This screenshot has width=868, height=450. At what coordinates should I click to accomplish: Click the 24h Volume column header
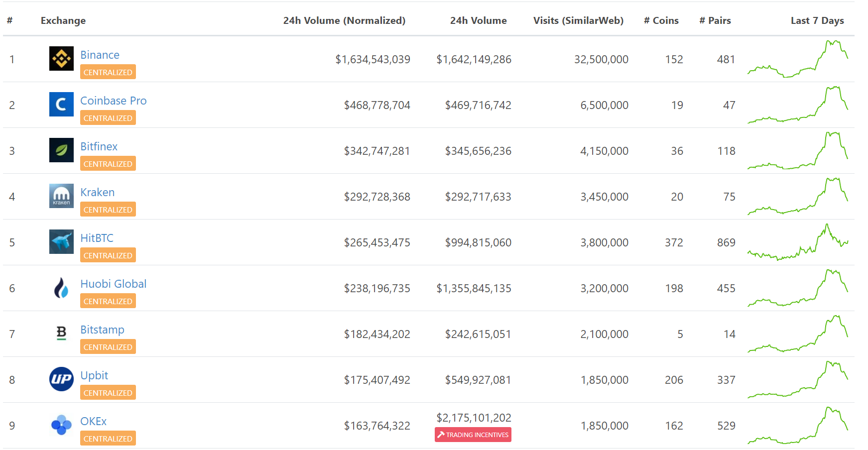[478, 20]
